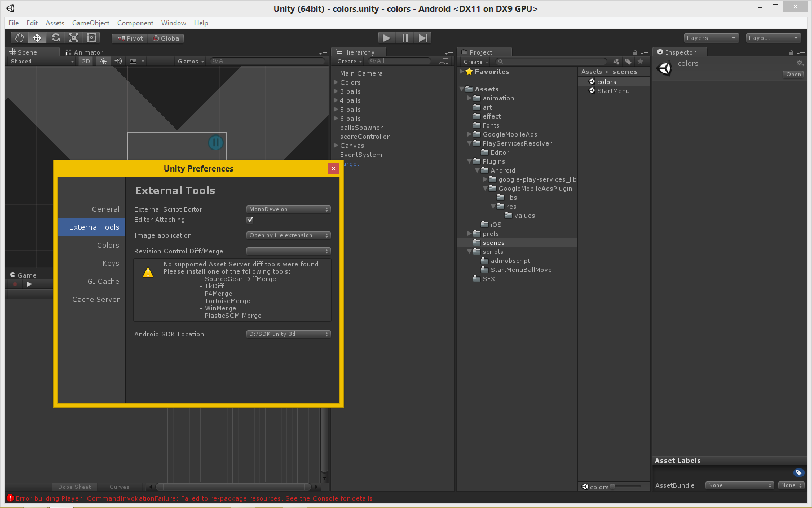Viewport: 812px width, 508px height.
Task: Open the File menu
Action: [x=14, y=23]
